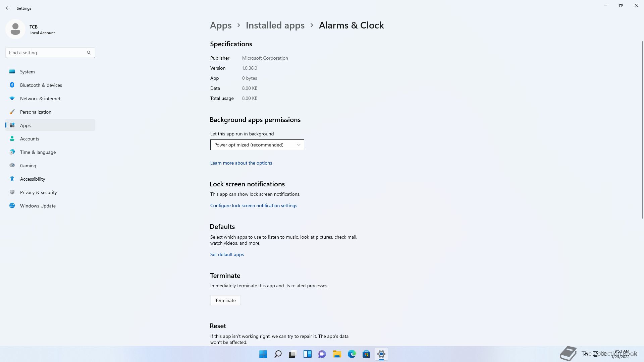Launch Microsoft Edge from taskbar
The image size is (644, 362).
[x=352, y=354]
